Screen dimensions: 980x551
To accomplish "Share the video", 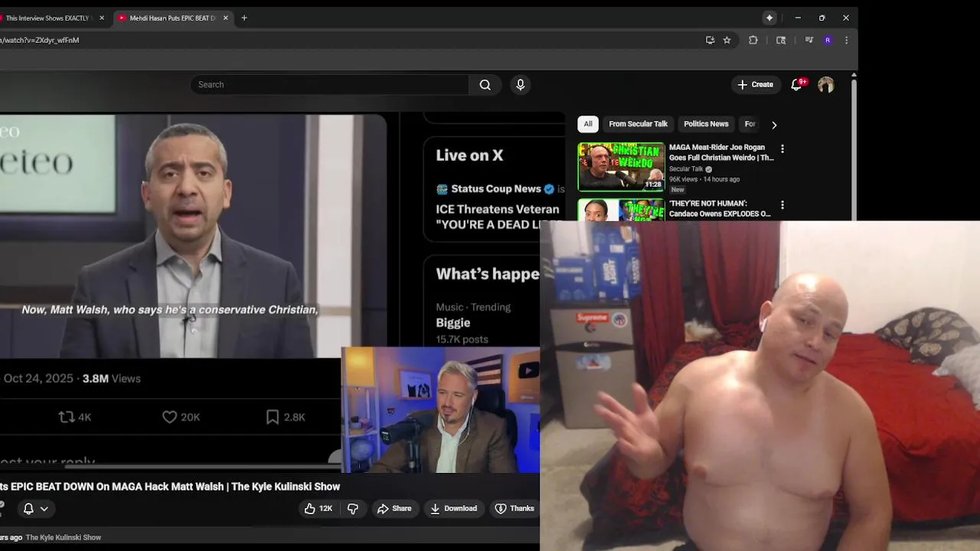I will pyautogui.click(x=394, y=508).
